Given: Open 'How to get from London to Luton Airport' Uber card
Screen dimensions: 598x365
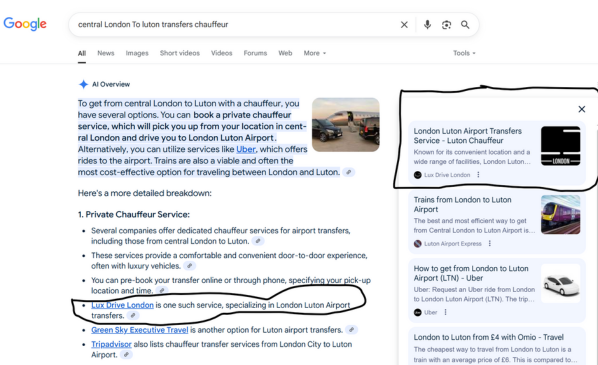Looking at the screenshot, I should pos(497,291).
